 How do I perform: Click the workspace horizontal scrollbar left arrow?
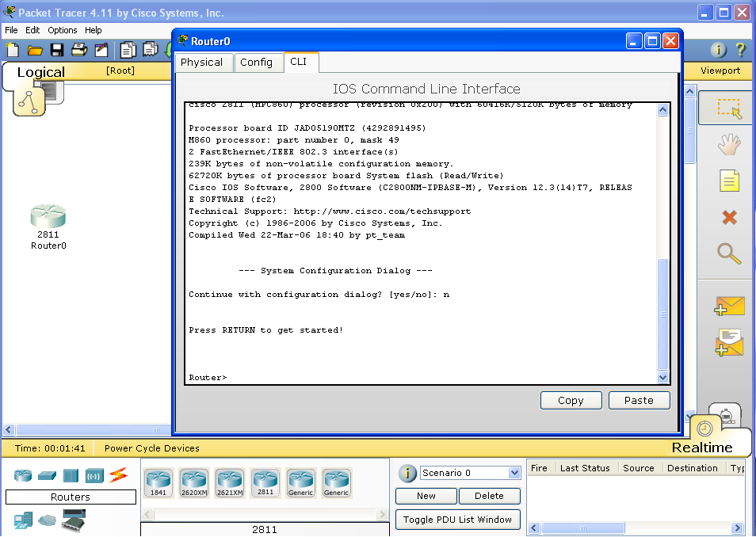9,429
